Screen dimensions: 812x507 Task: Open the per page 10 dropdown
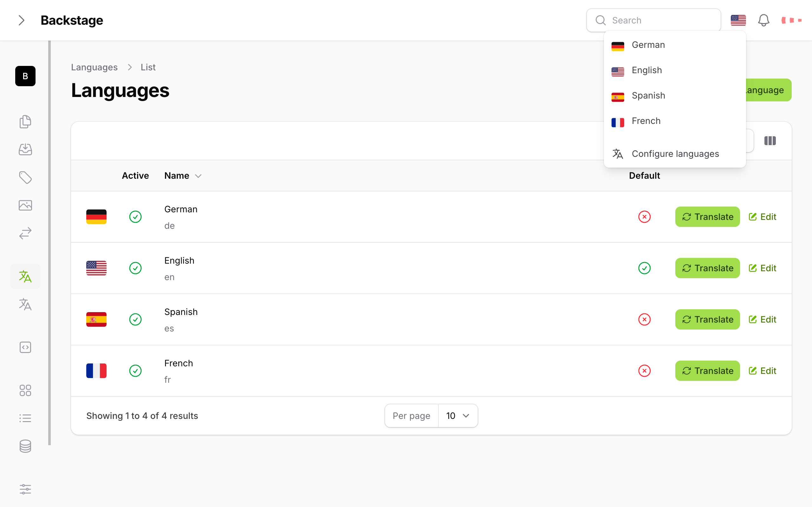(458, 416)
